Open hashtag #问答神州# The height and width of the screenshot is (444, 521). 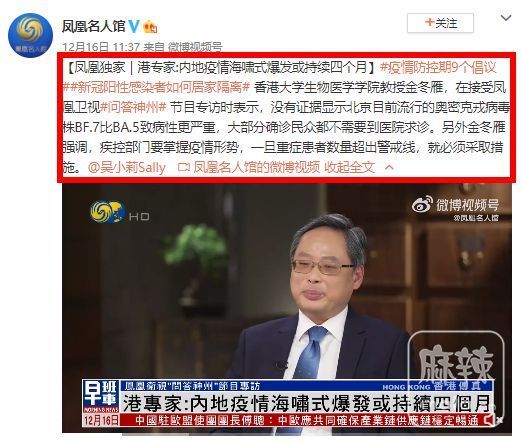point(133,108)
